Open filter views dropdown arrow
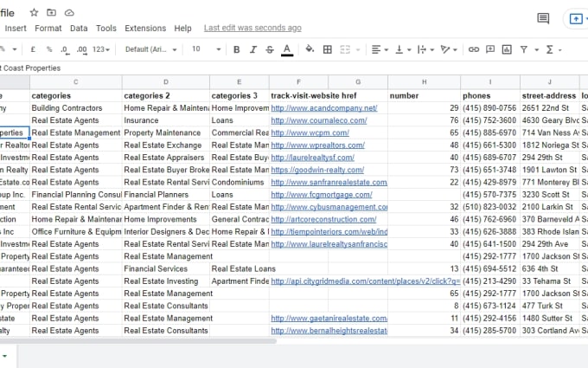The width and height of the screenshot is (588, 368). 537,49
